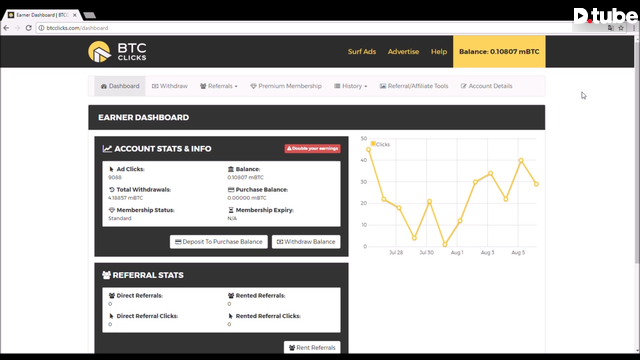Click the Aug 1 chart axis label
The height and width of the screenshot is (360, 640).
click(x=457, y=253)
